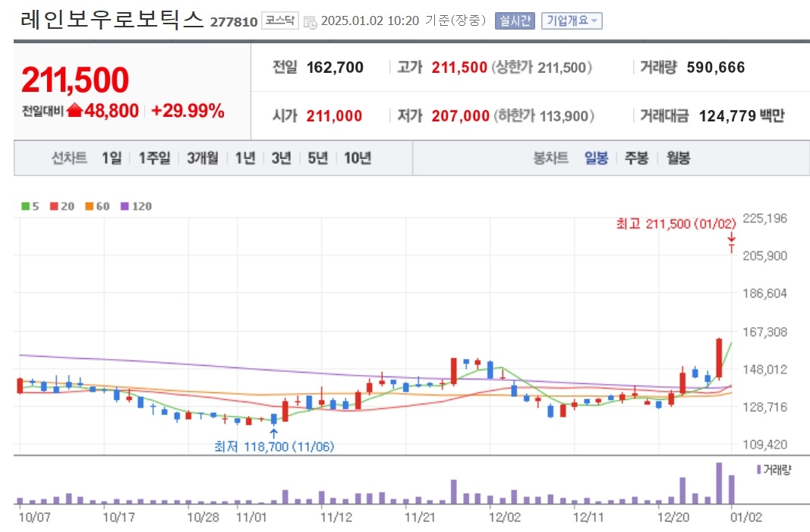Screen dimensions: 810x532
Task: Toggle the 실시간 real-time button
Action: click(x=515, y=21)
